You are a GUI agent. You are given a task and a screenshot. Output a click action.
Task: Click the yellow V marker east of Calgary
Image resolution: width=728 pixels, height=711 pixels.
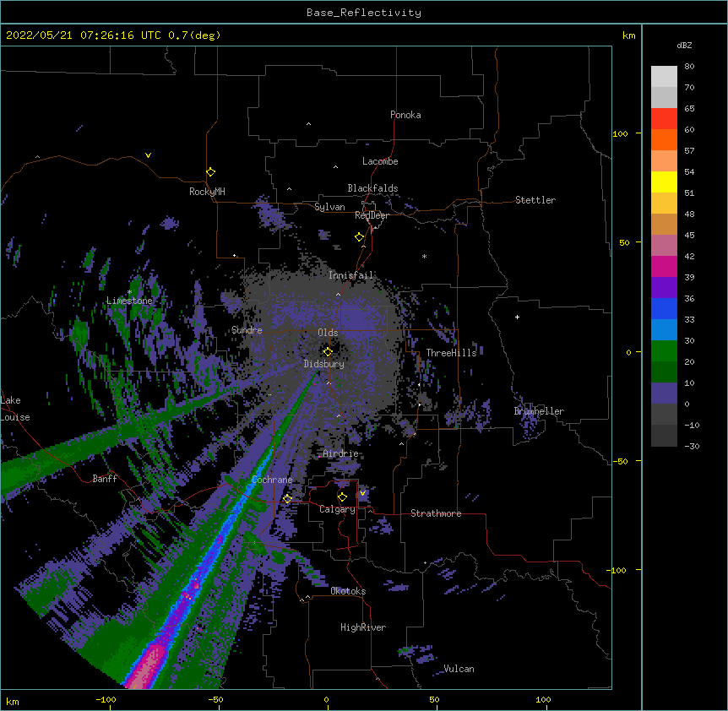[362, 493]
